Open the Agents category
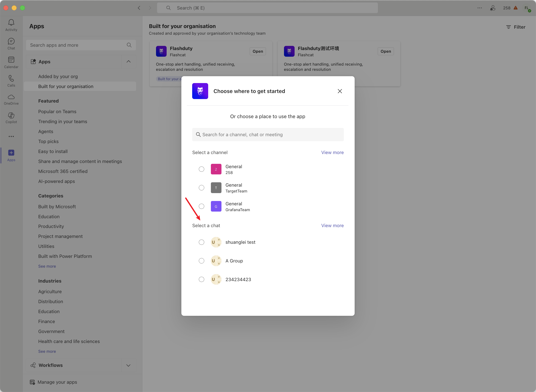536x392 pixels. (45, 131)
